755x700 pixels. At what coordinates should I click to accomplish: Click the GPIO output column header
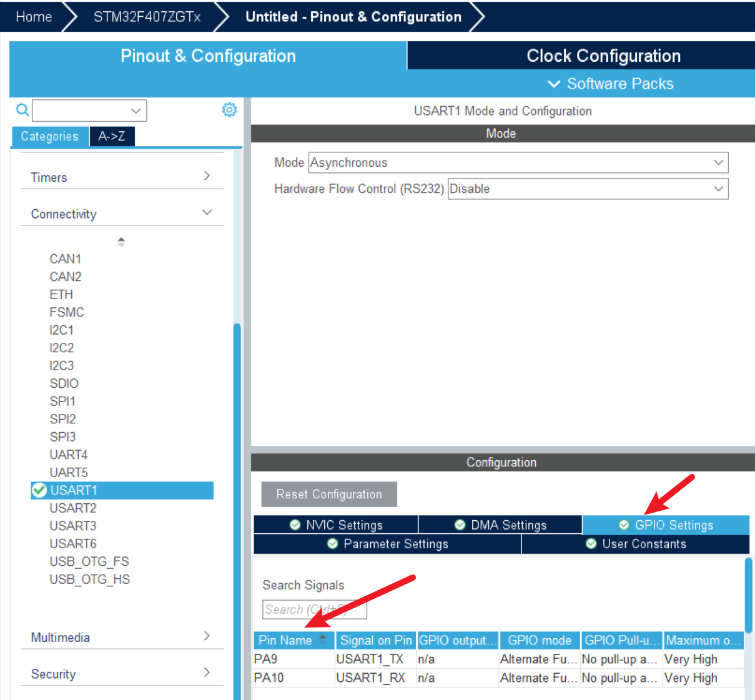458,640
